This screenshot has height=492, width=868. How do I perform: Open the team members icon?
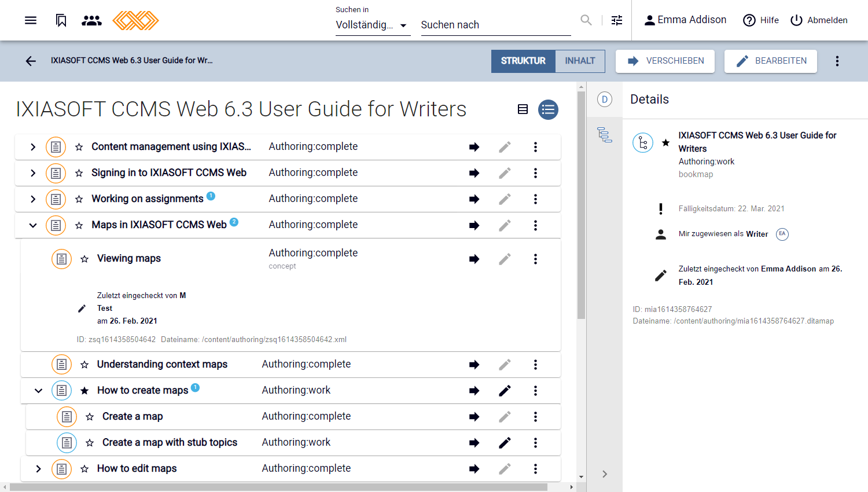91,20
